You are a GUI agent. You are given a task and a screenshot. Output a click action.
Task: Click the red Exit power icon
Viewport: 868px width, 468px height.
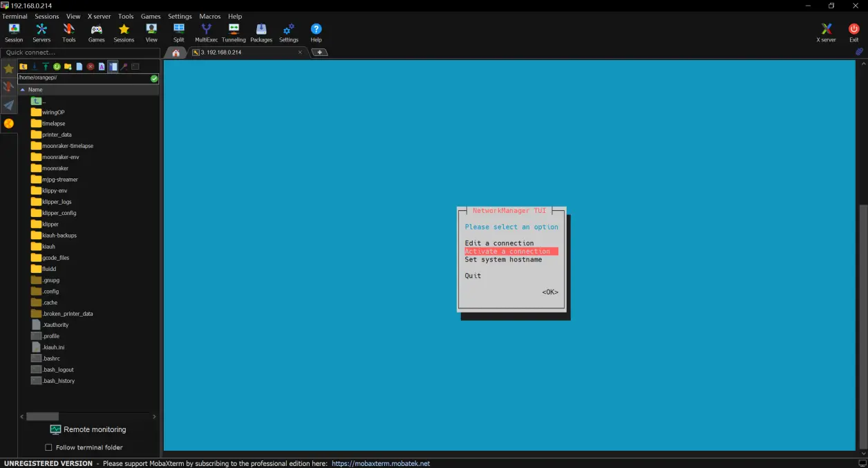tap(854, 32)
